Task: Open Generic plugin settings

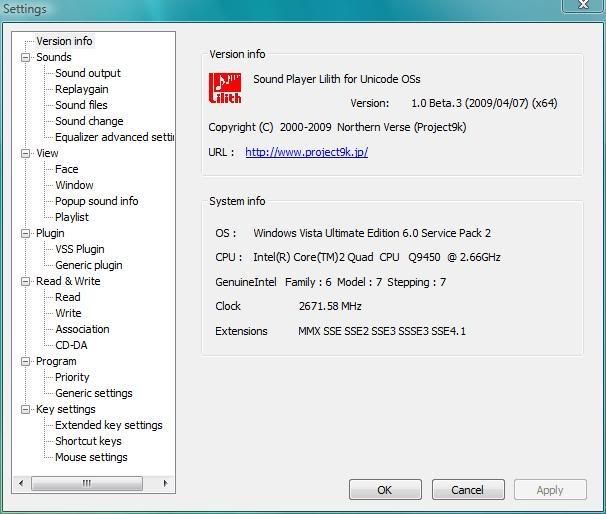Action: (x=89, y=265)
